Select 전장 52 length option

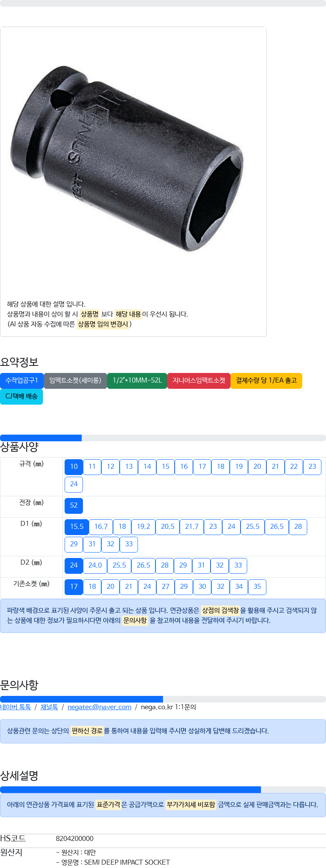click(74, 505)
